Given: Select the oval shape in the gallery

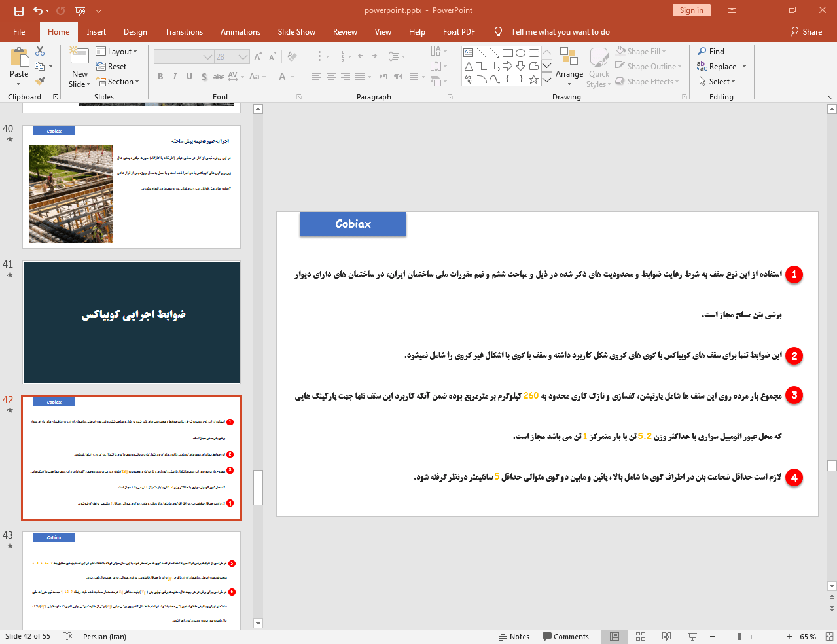Looking at the screenshot, I should click(520, 53).
